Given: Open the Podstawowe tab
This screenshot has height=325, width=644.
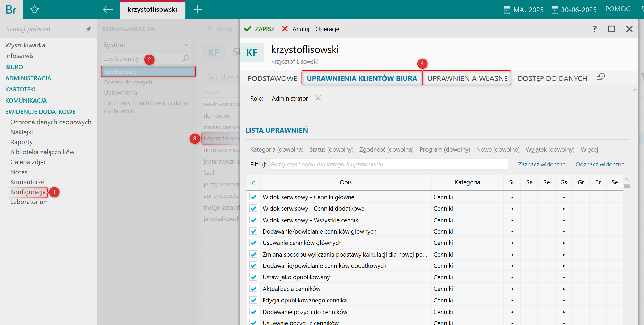Looking at the screenshot, I should (272, 78).
